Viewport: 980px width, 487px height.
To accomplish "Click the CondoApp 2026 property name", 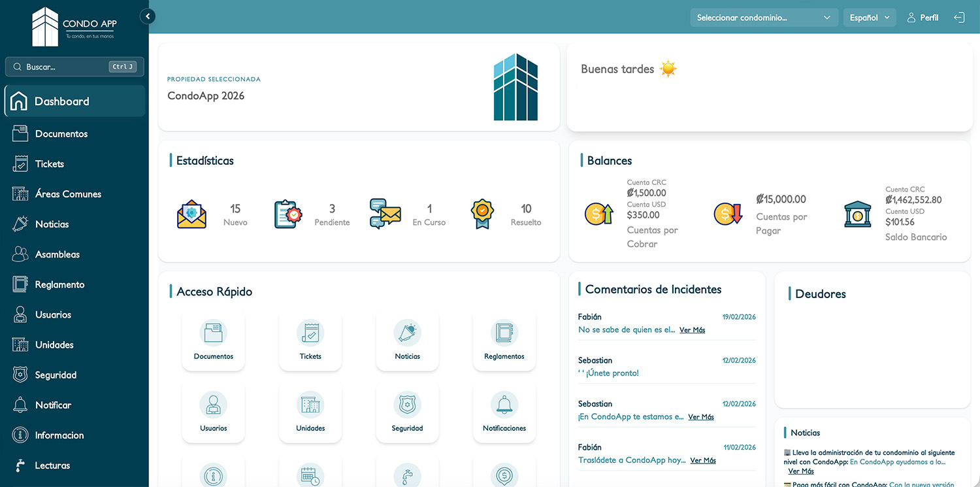I will click(x=206, y=95).
